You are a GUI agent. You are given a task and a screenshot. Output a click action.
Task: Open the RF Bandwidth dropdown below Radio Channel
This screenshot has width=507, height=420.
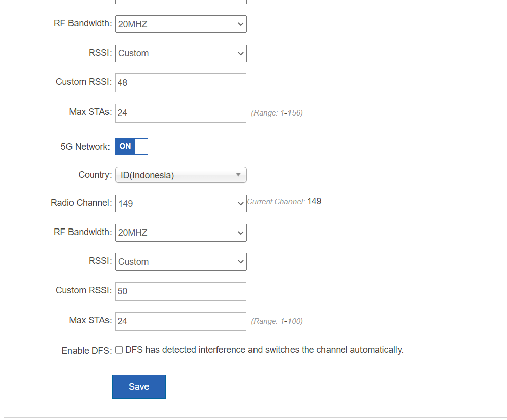tap(181, 233)
